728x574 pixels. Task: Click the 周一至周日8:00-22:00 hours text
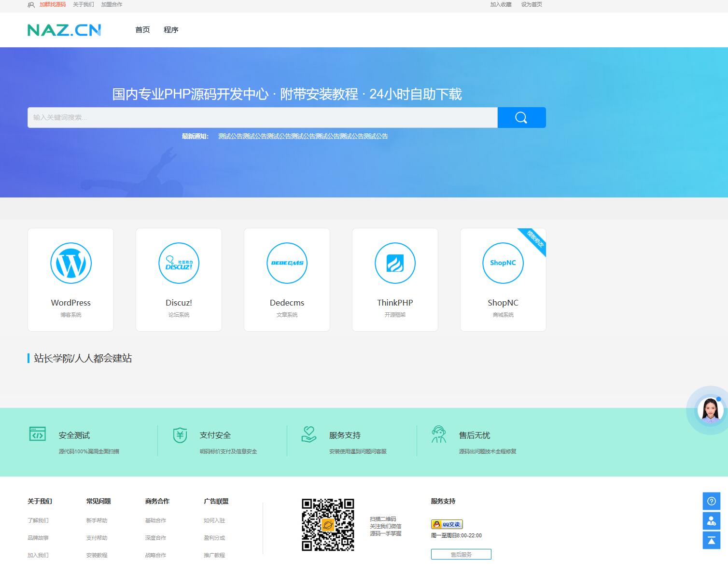[456, 535]
